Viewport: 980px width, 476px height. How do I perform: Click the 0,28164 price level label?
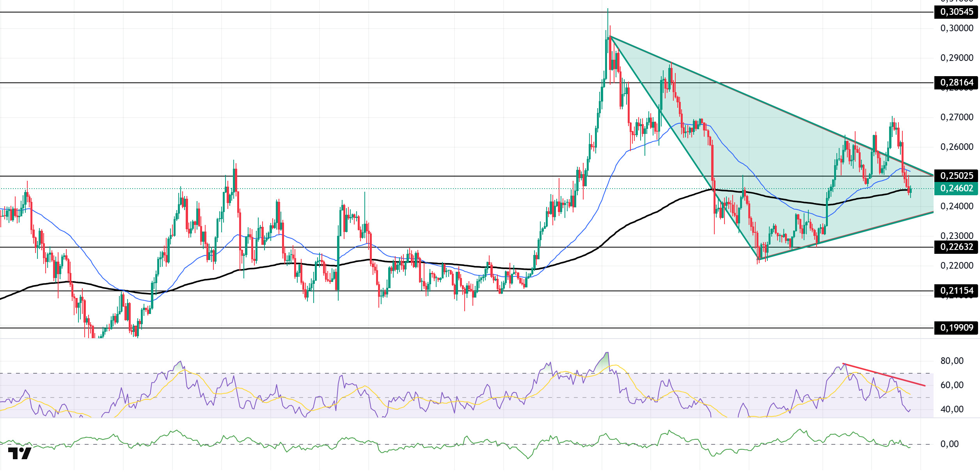956,83
